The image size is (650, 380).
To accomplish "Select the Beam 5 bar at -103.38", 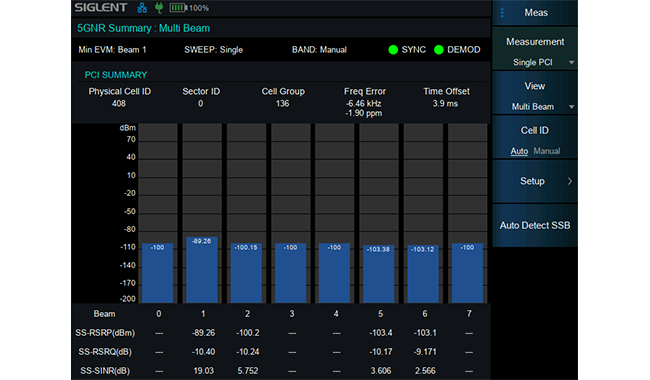I will 378,274.
